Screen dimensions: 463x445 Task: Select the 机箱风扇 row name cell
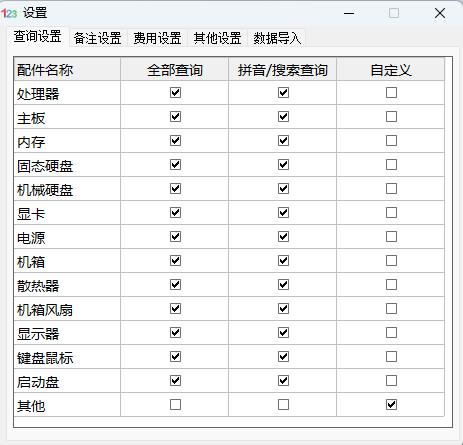point(67,309)
